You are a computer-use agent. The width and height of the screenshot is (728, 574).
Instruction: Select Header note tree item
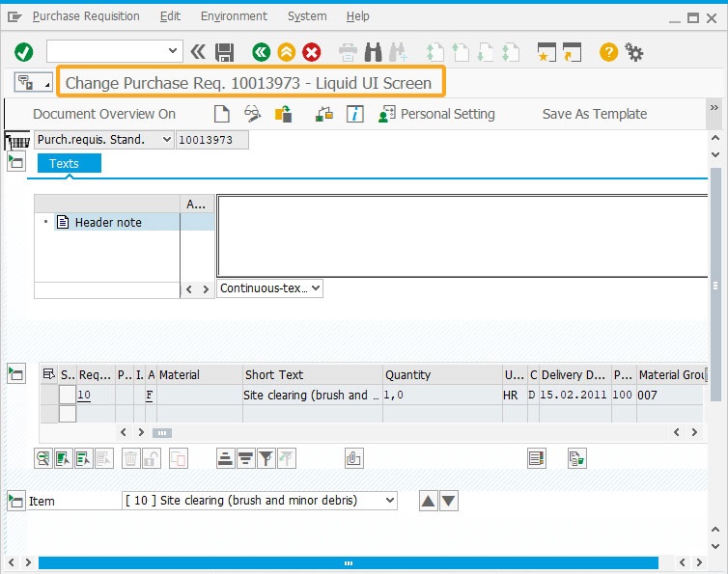[x=108, y=222]
